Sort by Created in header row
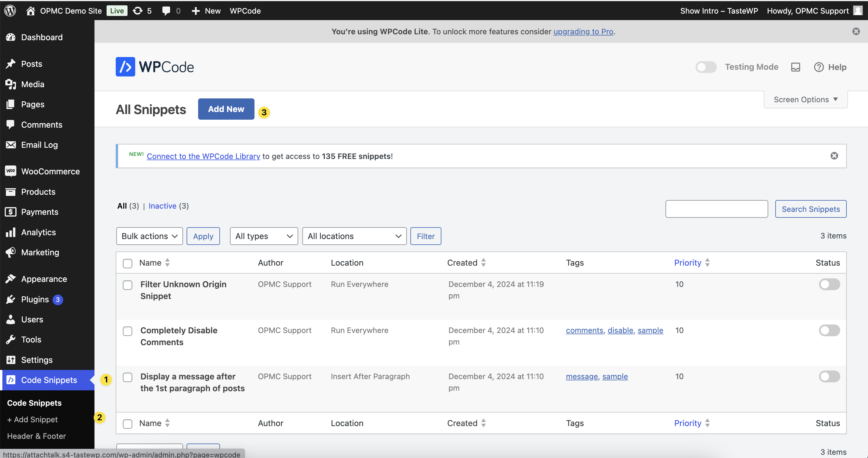The image size is (868, 458). 466,263
